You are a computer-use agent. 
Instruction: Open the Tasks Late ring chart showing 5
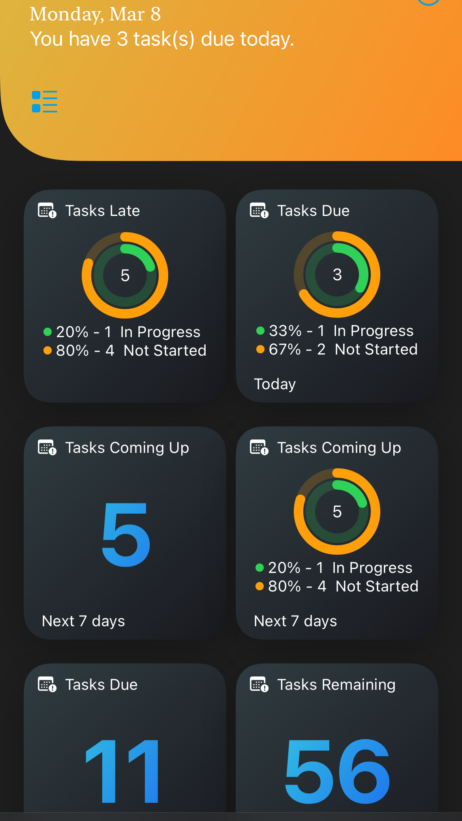pyautogui.click(x=125, y=275)
